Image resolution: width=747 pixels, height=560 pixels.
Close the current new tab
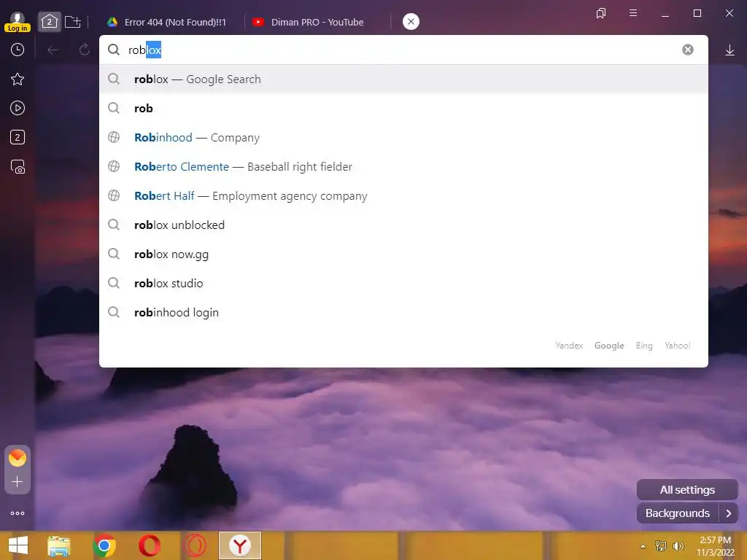411,21
